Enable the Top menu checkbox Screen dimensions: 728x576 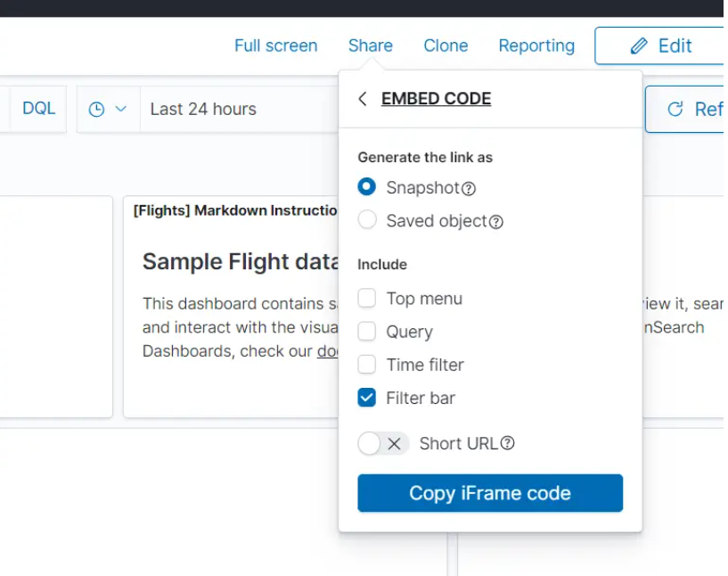pos(367,299)
